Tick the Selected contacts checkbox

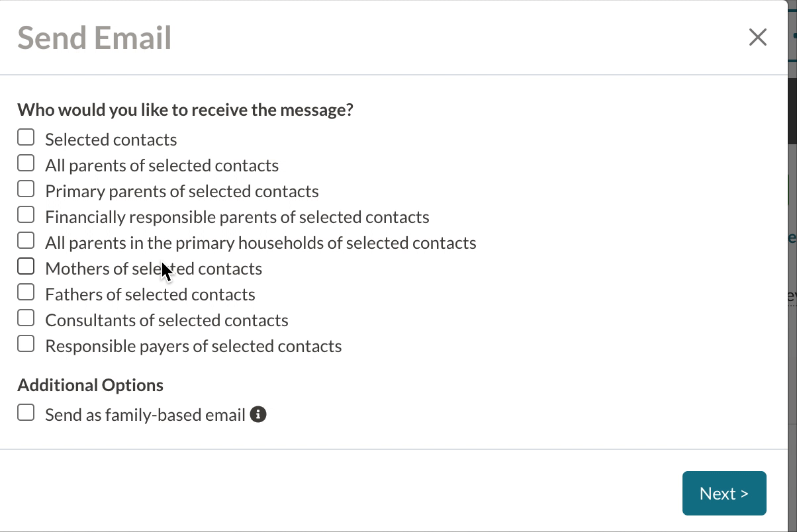click(26, 137)
